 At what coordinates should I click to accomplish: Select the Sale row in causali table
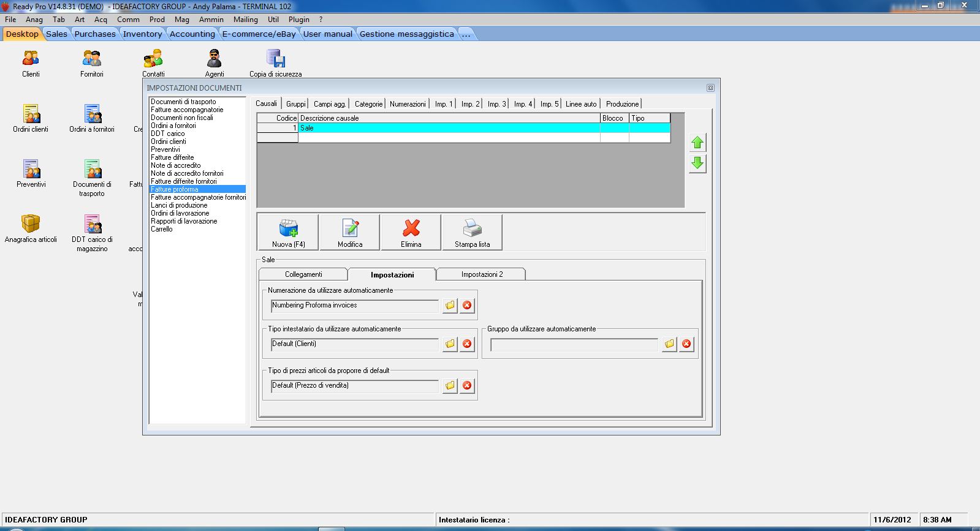(463, 128)
